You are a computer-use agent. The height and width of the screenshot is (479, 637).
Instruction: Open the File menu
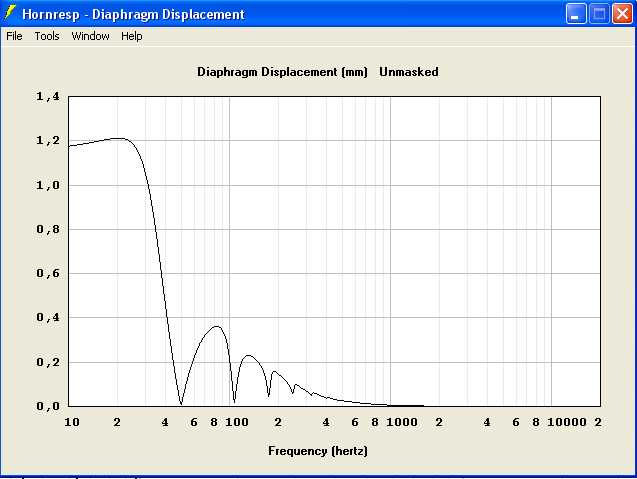coord(14,36)
